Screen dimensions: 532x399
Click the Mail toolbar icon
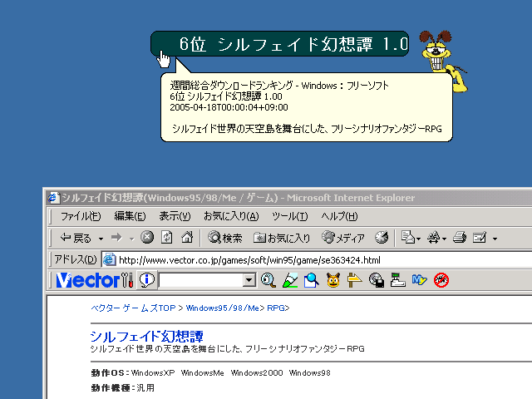point(408,237)
